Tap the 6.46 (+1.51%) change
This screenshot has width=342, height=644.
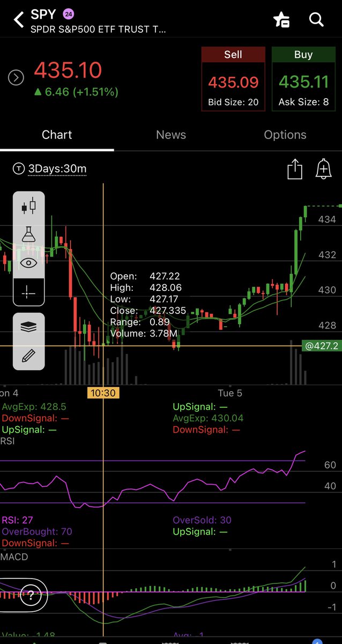click(x=76, y=92)
